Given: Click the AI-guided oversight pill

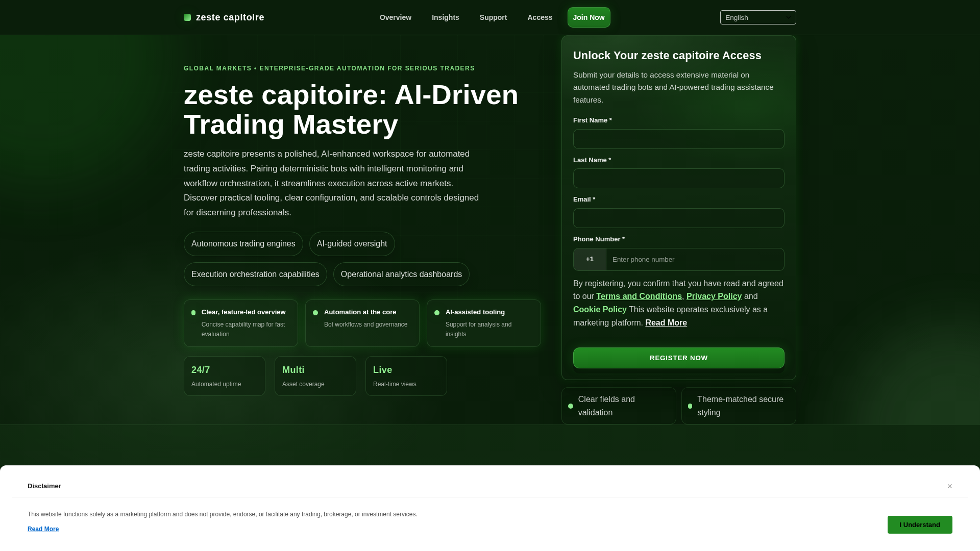Looking at the screenshot, I should pos(352,244).
